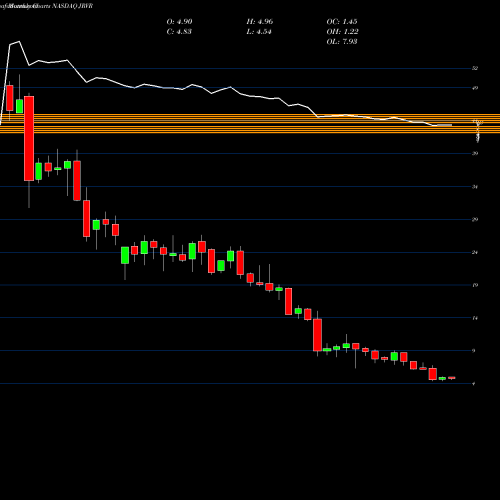Click the close price value C: 4.83

pyautogui.click(x=179, y=32)
